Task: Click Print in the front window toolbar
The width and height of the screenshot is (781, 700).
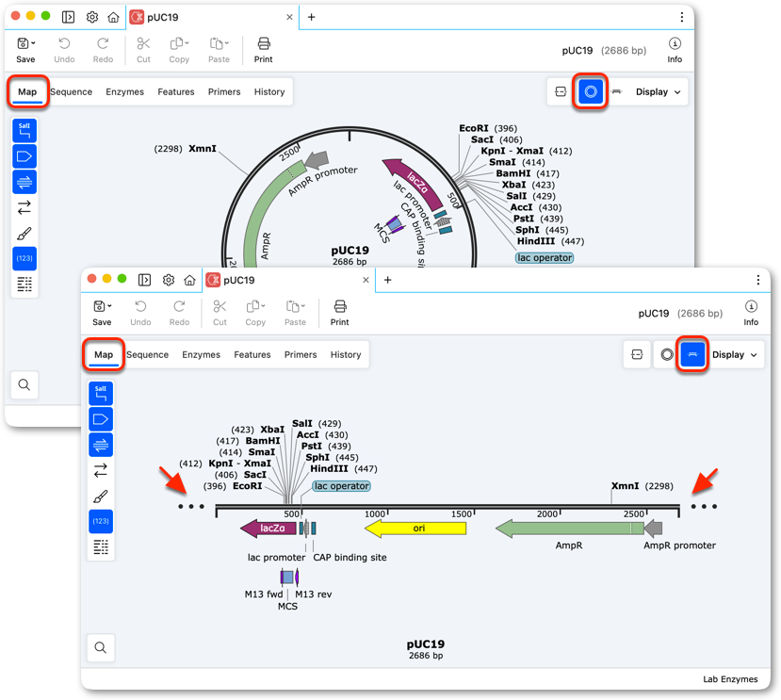Action: pos(340,313)
